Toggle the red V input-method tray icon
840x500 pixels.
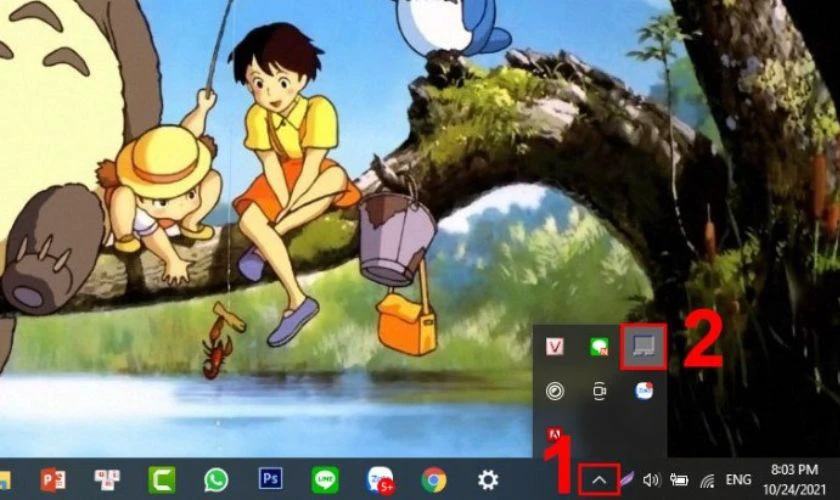click(x=555, y=347)
